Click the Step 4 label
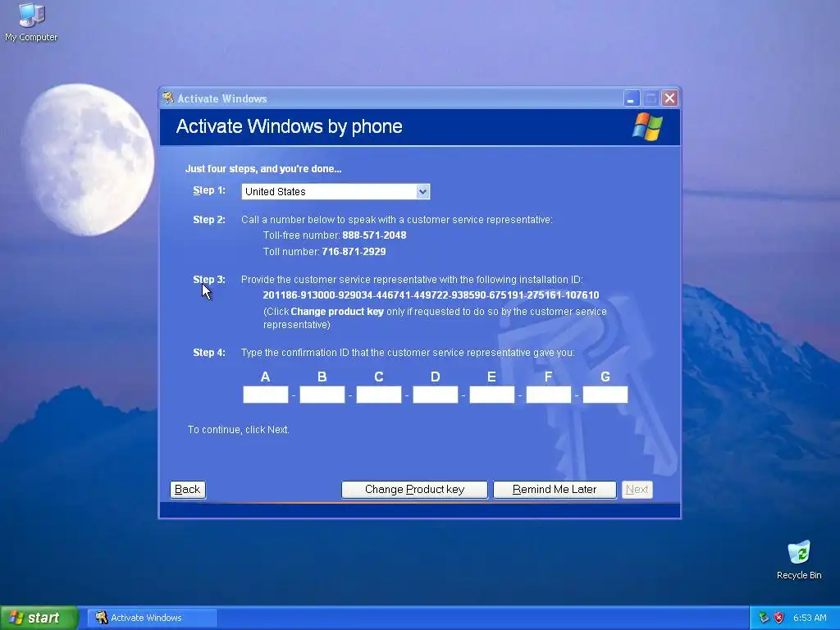 [209, 353]
